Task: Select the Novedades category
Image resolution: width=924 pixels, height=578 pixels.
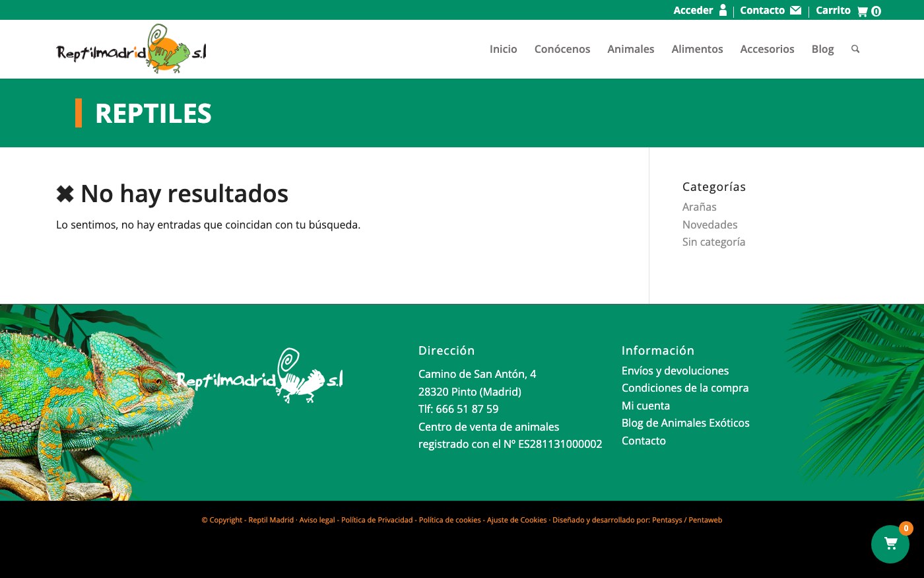Action: click(709, 225)
